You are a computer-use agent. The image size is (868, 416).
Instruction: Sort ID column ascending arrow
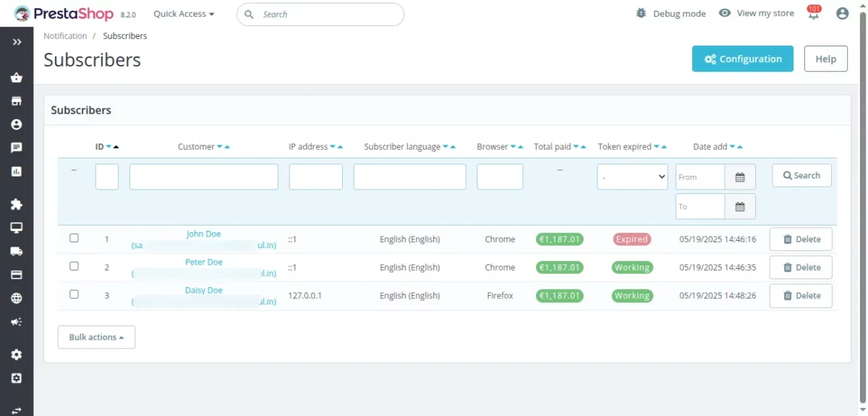116,147
